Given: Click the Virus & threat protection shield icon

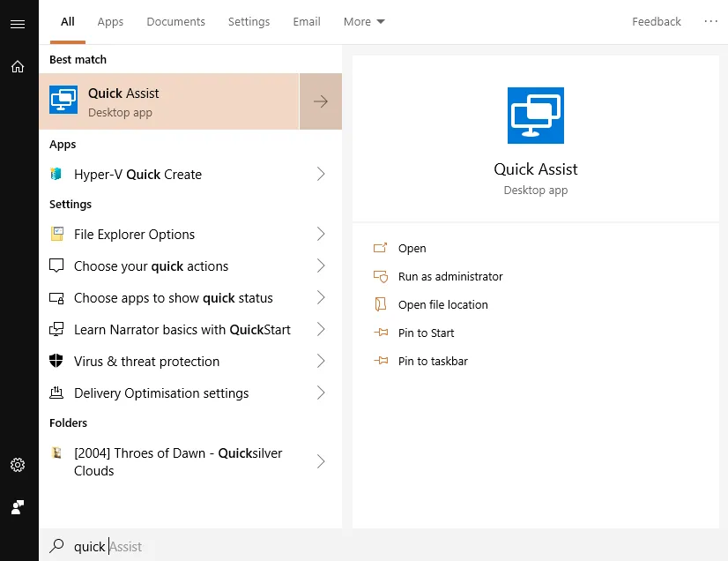Looking at the screenshot, I should [x=56, y=361].
